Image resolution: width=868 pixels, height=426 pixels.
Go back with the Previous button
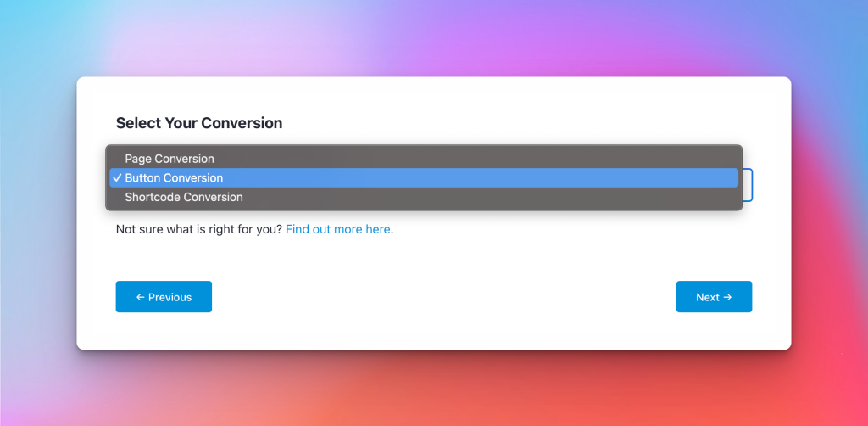(164, 297)
